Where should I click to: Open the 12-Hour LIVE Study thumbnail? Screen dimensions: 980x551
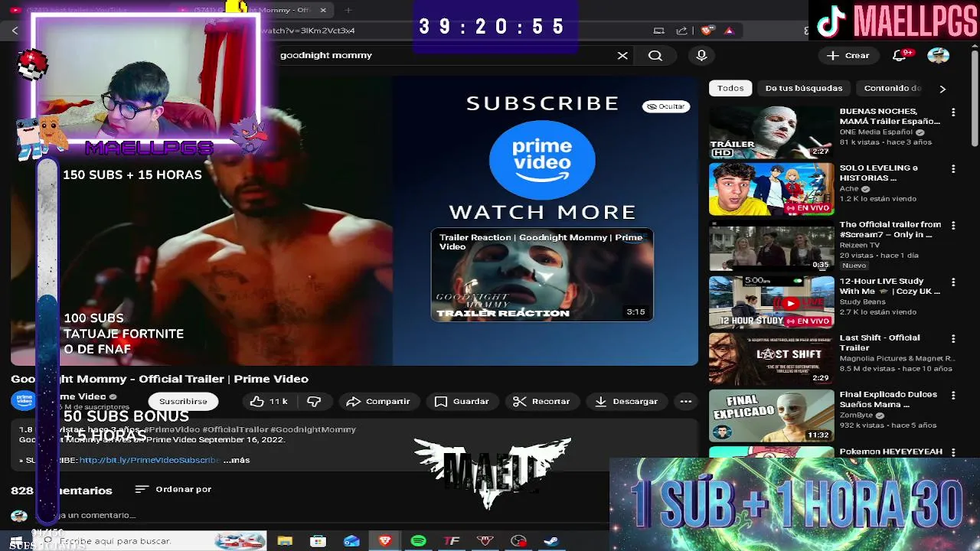click(x=771, y=302)
